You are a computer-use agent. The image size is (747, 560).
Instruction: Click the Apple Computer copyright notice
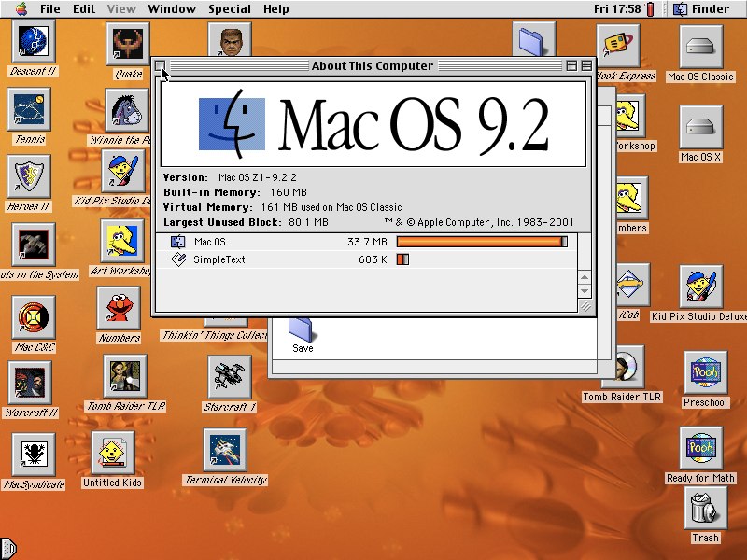pyautogui.click(x=479, y=222)
